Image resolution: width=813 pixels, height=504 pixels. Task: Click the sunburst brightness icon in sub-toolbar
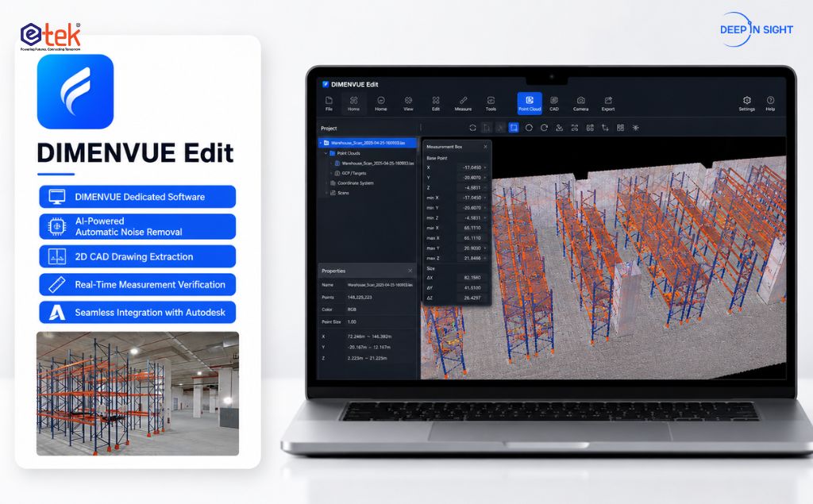tap(636, 128)
